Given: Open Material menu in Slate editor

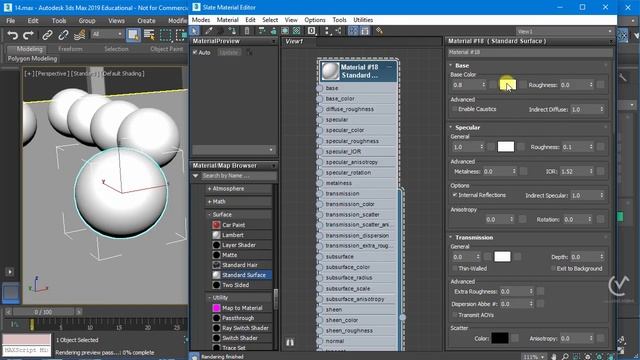Looking at the screenshot, I should (x=227, y=20).
